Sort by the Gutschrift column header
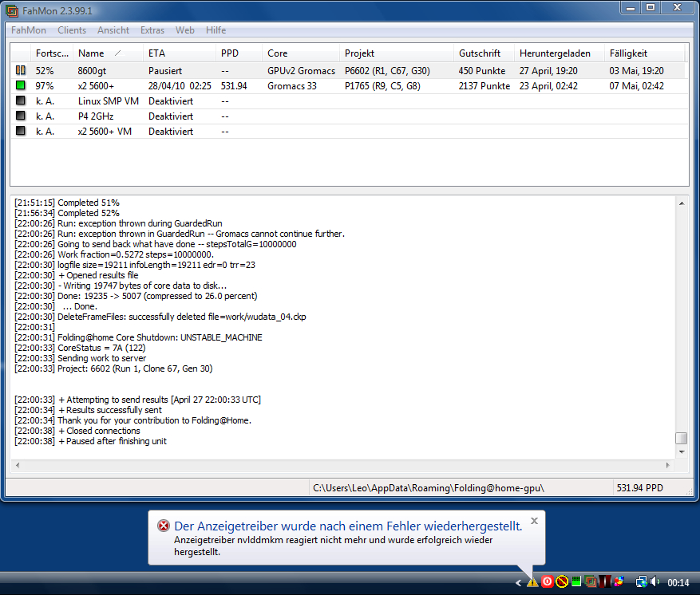This screenshot has width=700, height=595. tap(484, 53)
